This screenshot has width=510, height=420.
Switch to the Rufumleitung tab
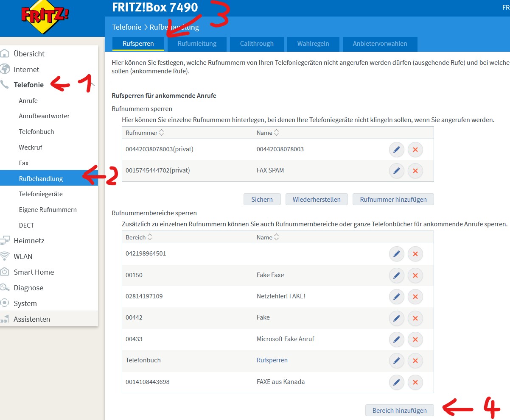coord(197,44)
